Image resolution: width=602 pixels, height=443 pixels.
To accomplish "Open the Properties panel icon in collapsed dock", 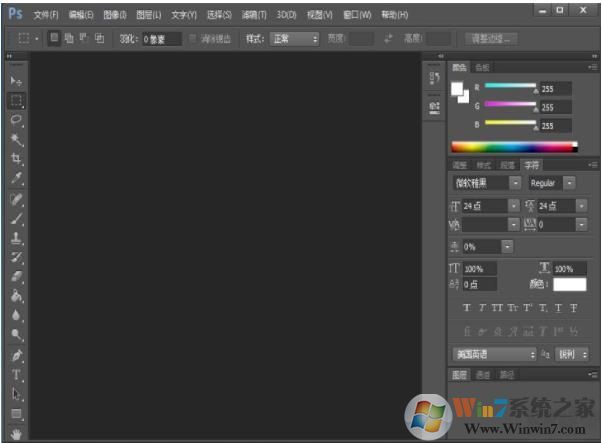I will (x=434, y=107).
